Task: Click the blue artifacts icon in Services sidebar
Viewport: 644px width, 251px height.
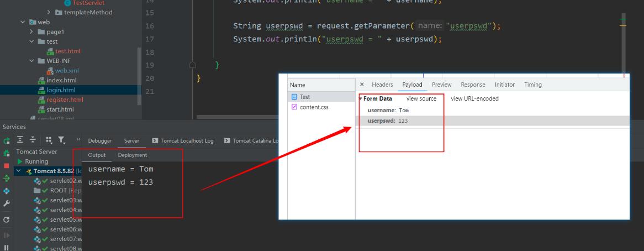Action: point(7,191)
